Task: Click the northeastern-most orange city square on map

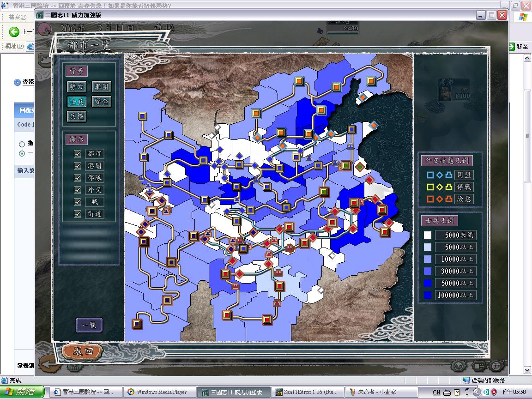Action: [371, 81]
